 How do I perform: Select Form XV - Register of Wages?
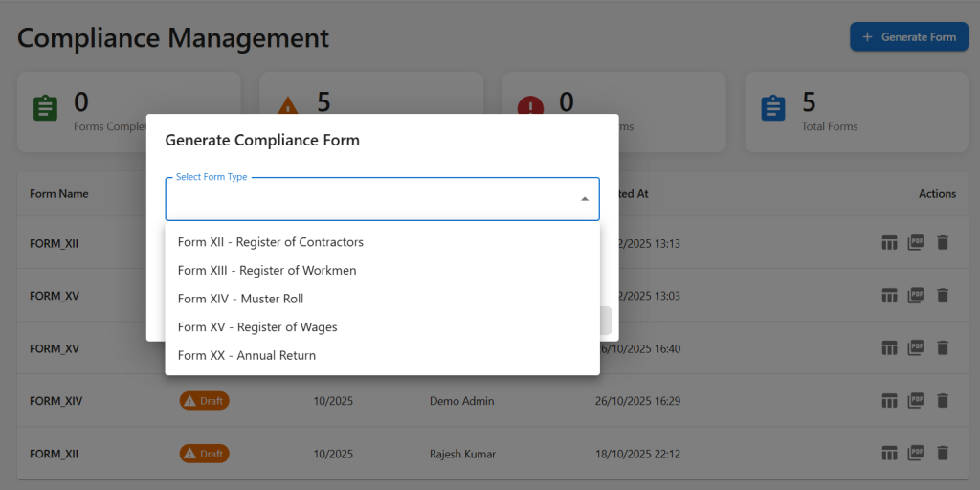coord(257,327)
